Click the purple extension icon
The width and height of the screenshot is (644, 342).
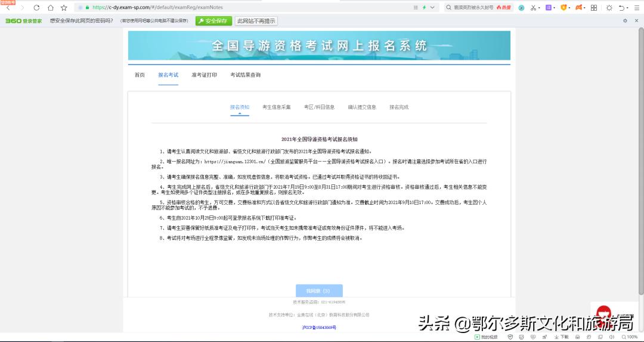click(x=549, y=7)
